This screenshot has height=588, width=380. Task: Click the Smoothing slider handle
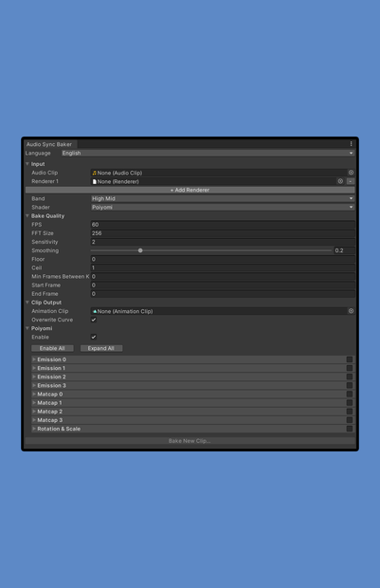(140, 250)
